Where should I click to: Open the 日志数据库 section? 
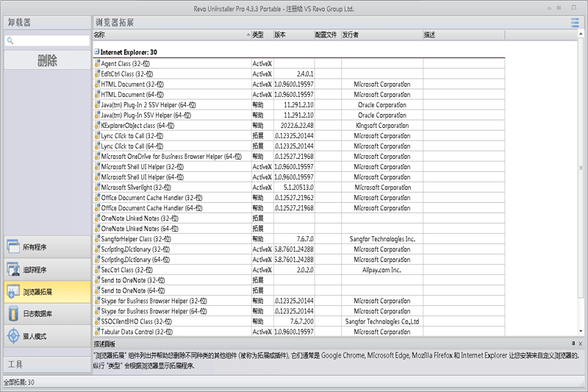click(x=47, y=313)
